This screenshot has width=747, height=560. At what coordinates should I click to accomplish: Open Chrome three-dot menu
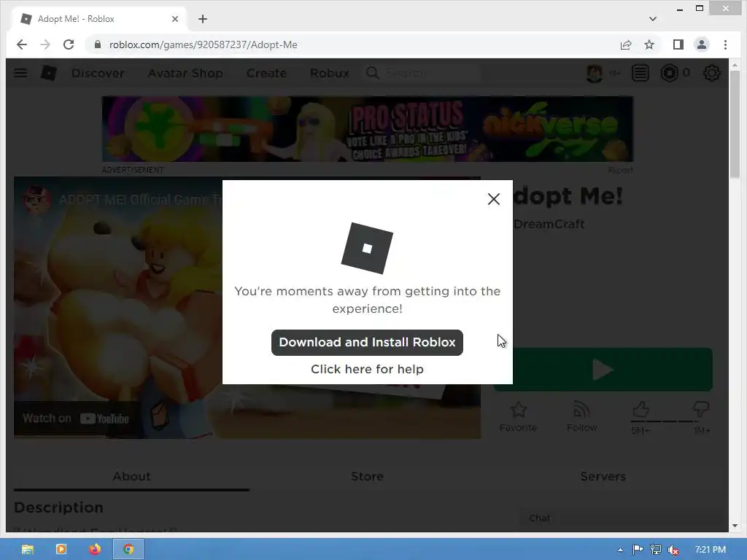click(725, 44)
